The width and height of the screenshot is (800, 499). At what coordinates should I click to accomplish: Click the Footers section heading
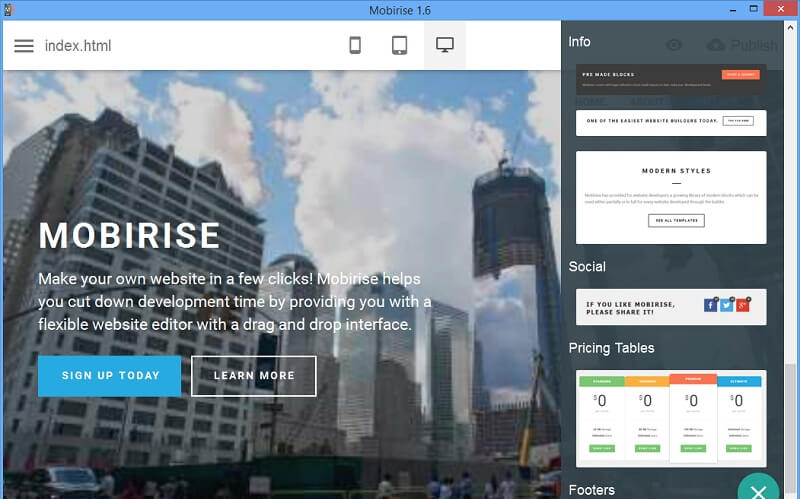pos(592,490)
